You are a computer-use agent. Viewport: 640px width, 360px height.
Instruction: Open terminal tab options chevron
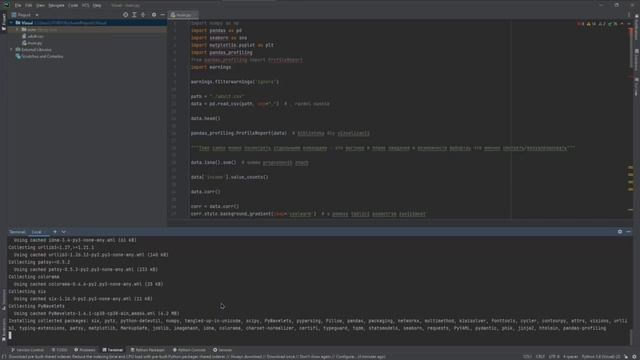pyautogui.click(x=64, y=232)
